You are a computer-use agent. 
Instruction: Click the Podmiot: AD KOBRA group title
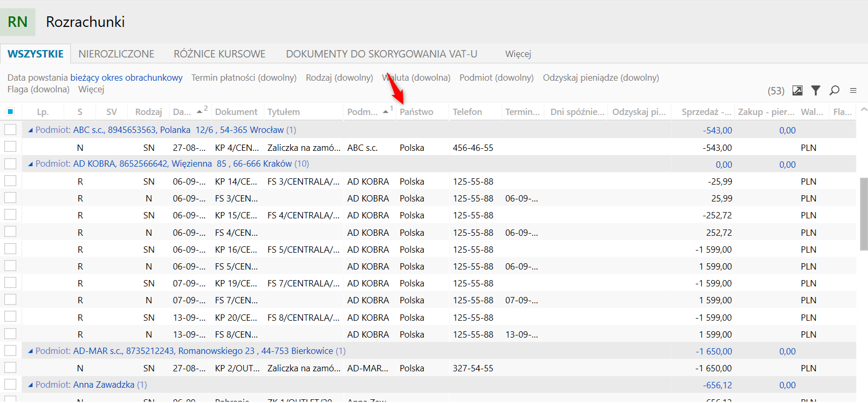click(x=172, y=164)
